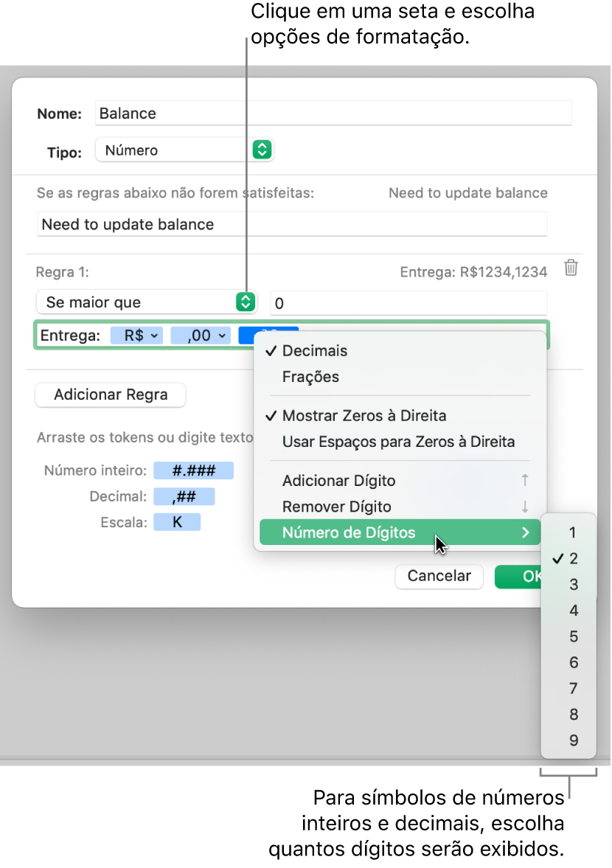The width and height of the screenshot is (612, 868).
Task: Click the ,## Decimal token
Action: (184, 496)
